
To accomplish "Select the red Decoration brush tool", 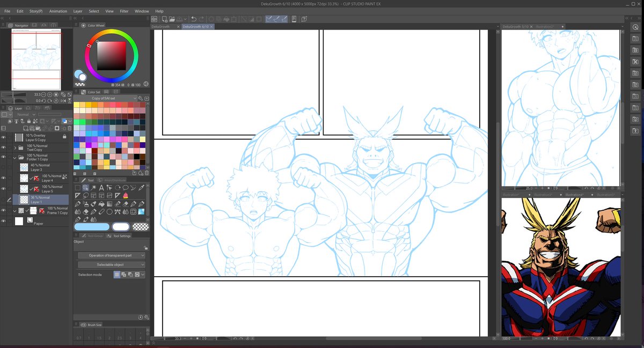I will [126, 196].
